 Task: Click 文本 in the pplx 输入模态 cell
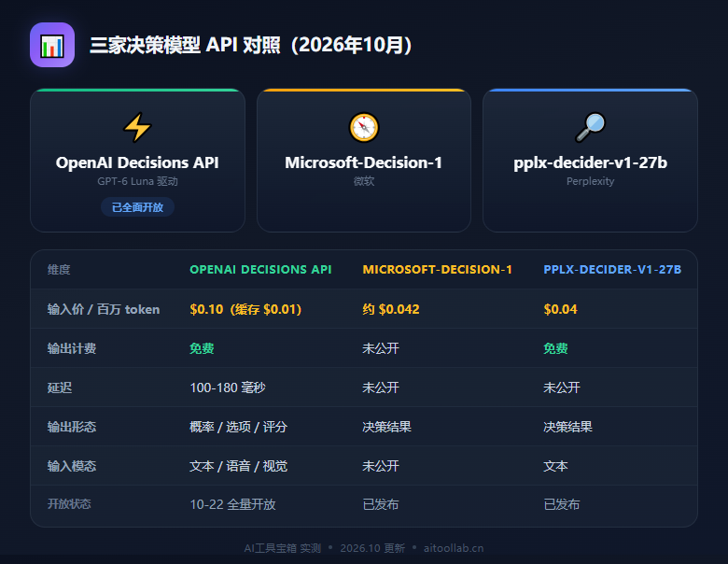pyautogui.click(x=555, y=466)
